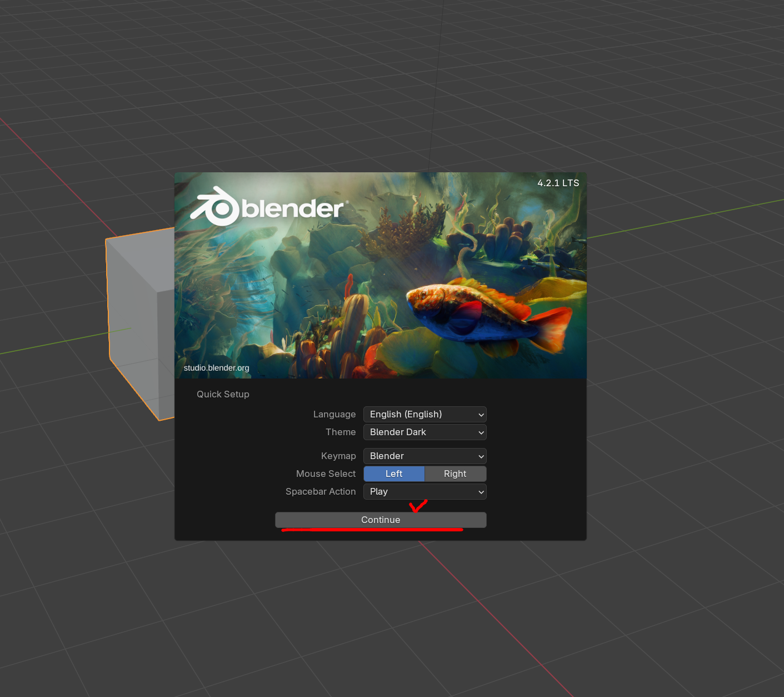Open the Theme dropdown showing Blender Dark
784x697 pixels.
(425, 432)
